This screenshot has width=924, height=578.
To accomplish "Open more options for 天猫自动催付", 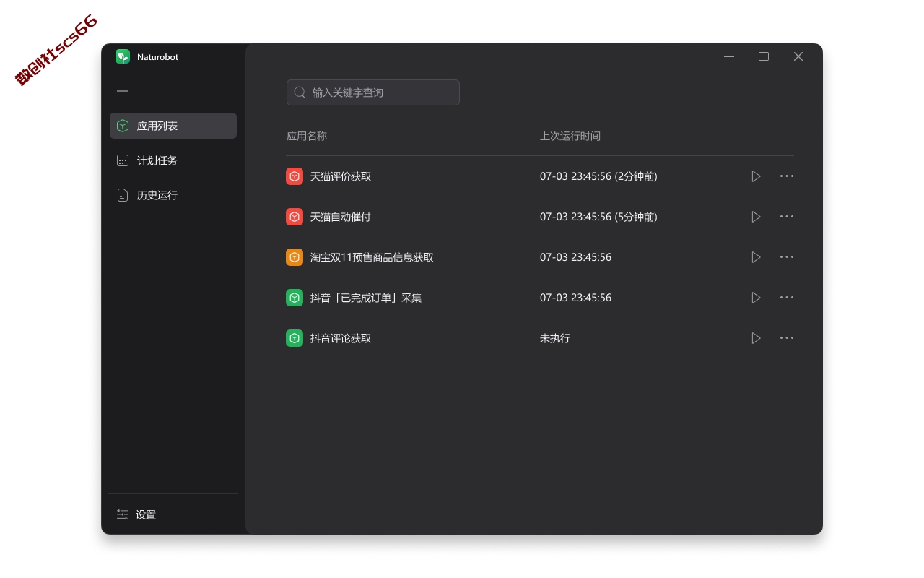I will pyautogui.click(x=787, y=217).
